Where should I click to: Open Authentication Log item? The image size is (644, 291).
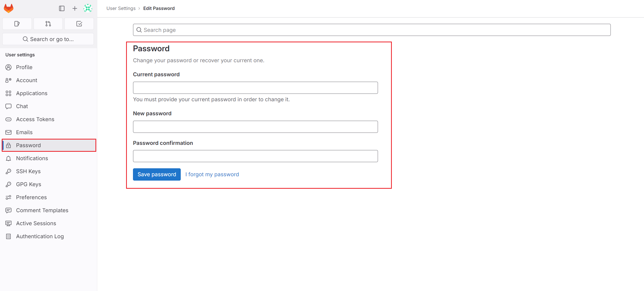[40, 236]
